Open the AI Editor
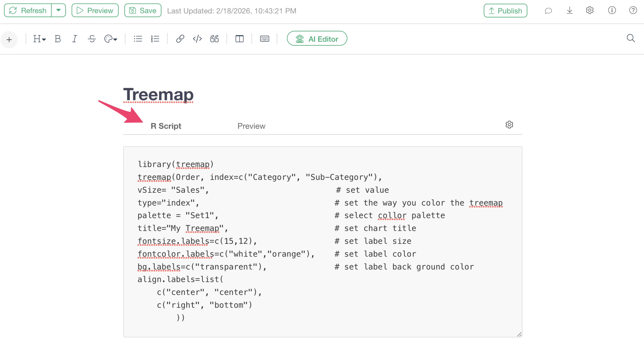644x354 pixels. (x=317, y=39)
